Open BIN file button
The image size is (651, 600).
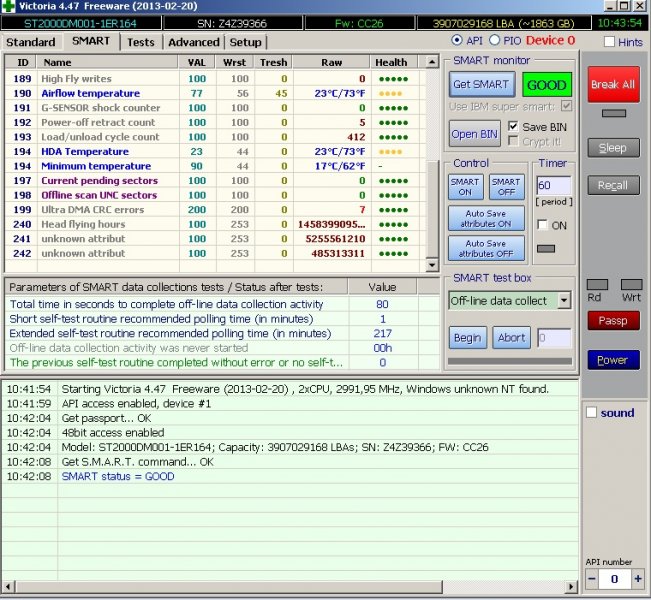(x=475, y=134)
